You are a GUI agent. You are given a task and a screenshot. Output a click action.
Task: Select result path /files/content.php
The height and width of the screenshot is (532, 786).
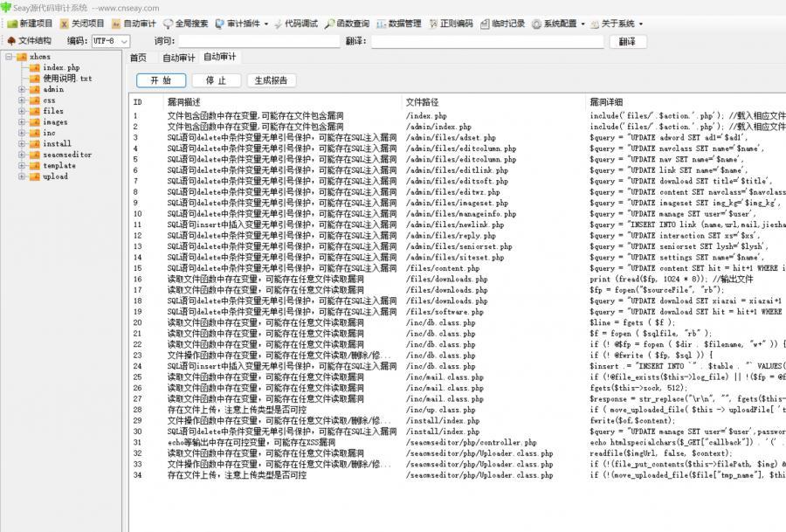[x=443, y=268]
